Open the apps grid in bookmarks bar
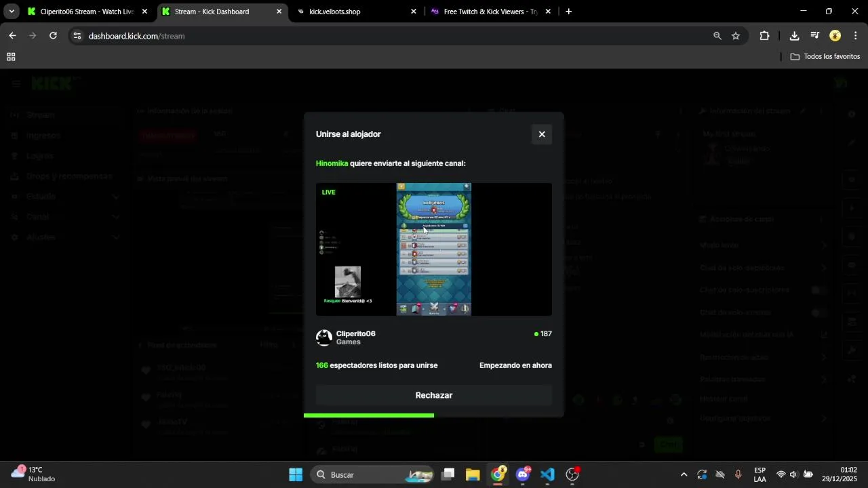This screenshot has width=868, height=488. 11,57
